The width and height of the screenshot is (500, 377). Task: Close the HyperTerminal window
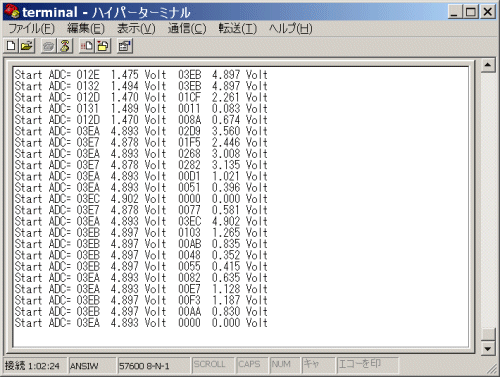[488, 12]
